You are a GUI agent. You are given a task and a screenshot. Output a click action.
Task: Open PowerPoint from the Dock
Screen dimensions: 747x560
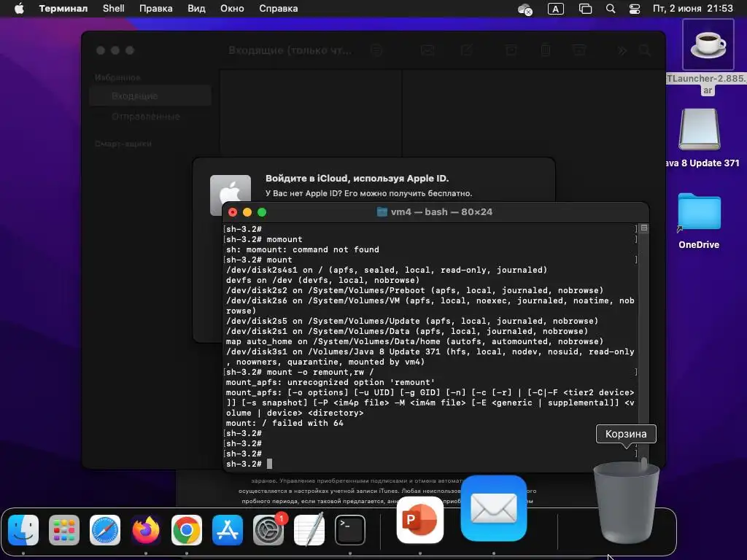[x=419, y=520]
